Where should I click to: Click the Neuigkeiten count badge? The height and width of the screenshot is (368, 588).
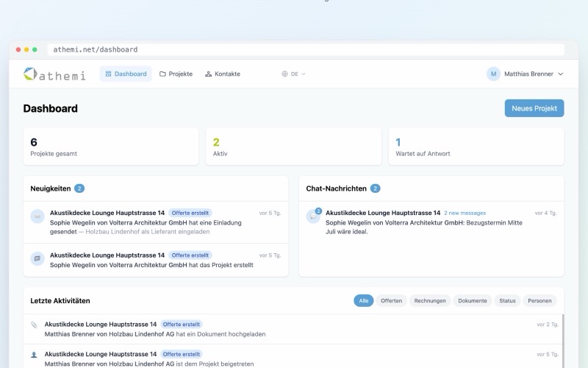pos(79,188)
